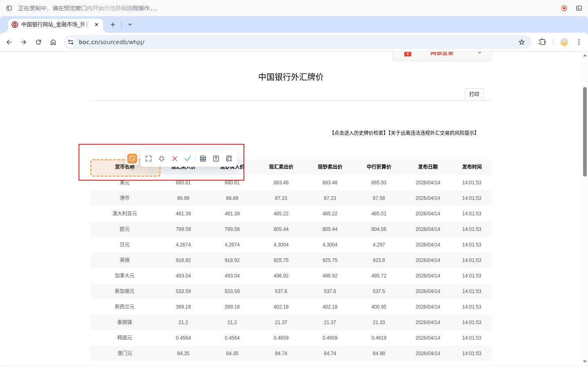Cancel selection with the red X icon
Image resolution: width=588 pixels, height=367 pixels.
[x=175, y=159]
